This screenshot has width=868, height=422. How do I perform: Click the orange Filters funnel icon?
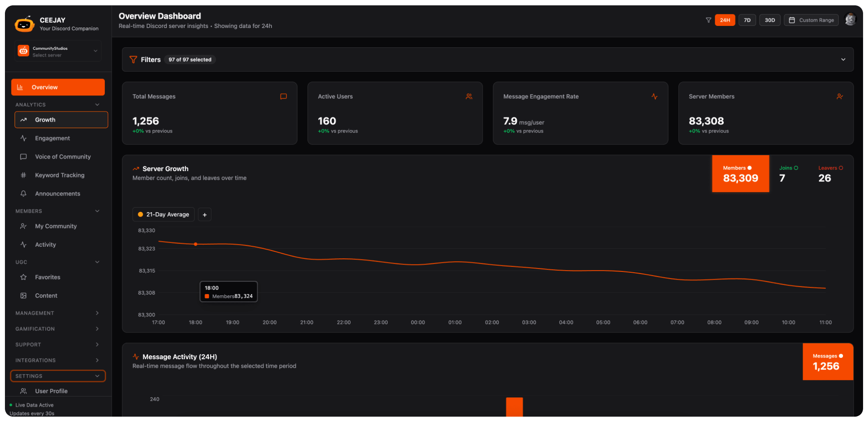pyautogui.click(x=133, y=60)
